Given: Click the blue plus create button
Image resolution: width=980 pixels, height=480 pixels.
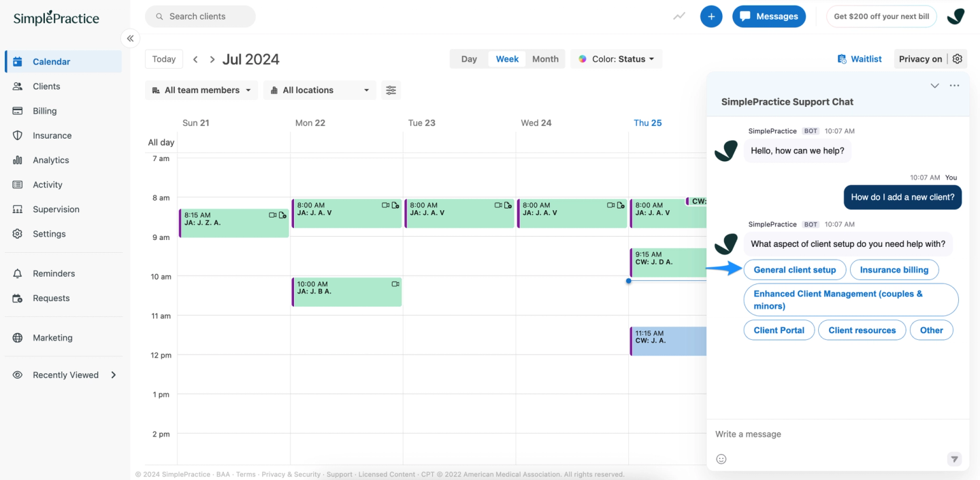Looking at the screenshot, I should coord(711,16).
